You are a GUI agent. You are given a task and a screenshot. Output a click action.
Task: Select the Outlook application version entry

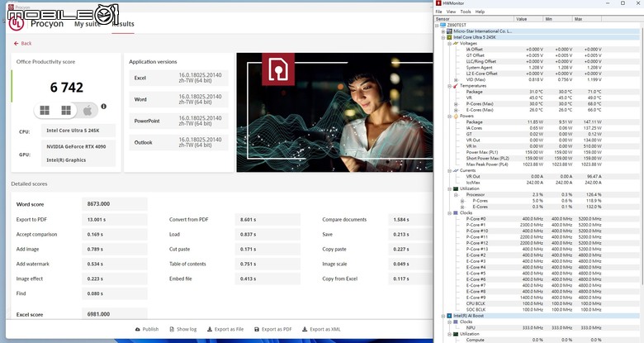178,142
